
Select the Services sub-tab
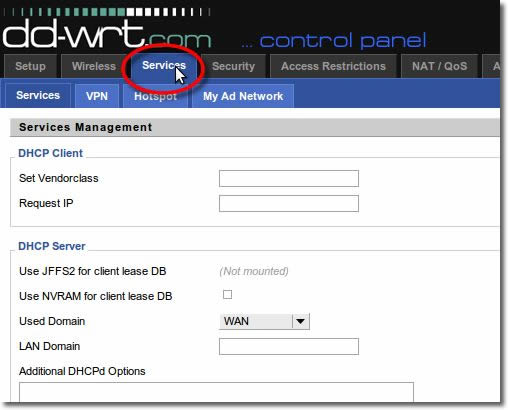(38, 95)
